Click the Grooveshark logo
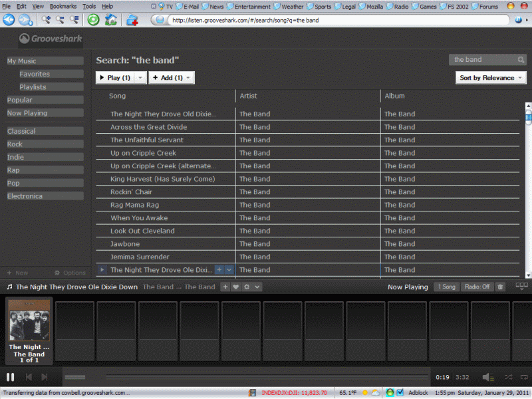 (x=51, y=39)
